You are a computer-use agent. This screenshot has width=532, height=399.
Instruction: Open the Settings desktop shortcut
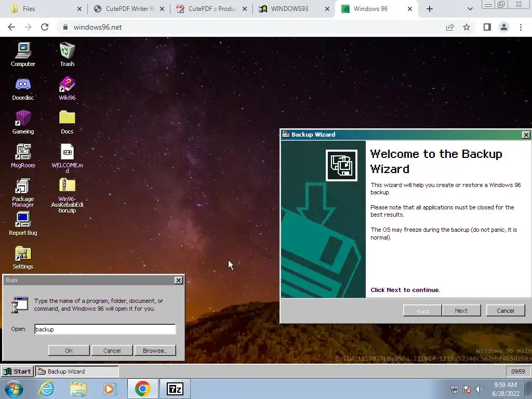(23, 258)
